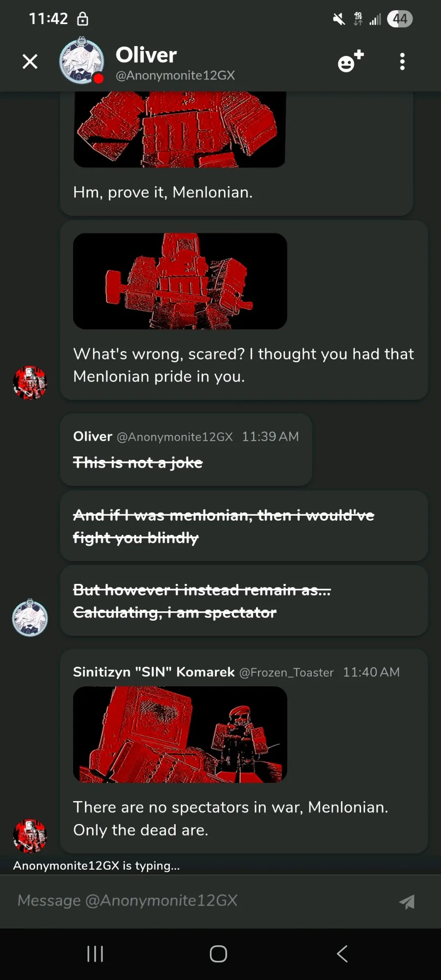Open the three-dot more options menu

pyautogui.click(x=402, y=62)
